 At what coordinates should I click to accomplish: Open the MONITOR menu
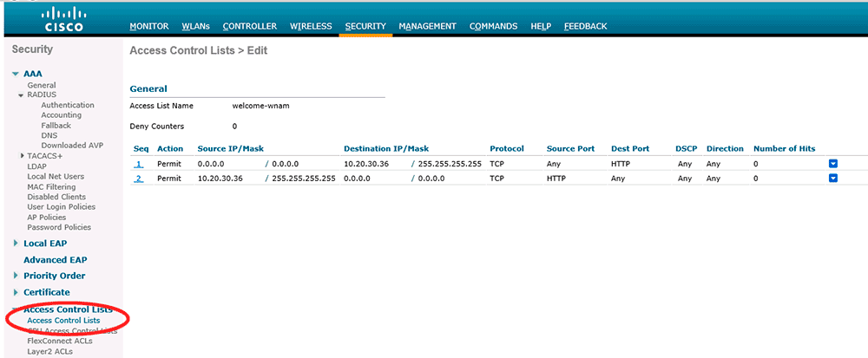148,27
